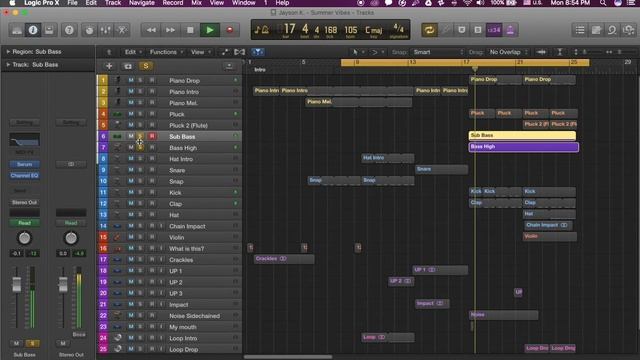Open the pointer tool menu
The image size is (640, 360).
[x=358, y=52]
